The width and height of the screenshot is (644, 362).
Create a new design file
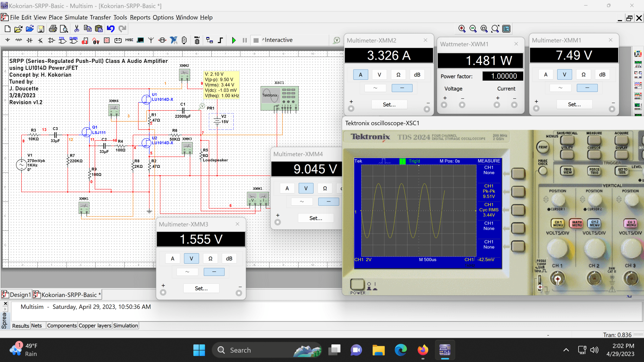pos(8,29)
